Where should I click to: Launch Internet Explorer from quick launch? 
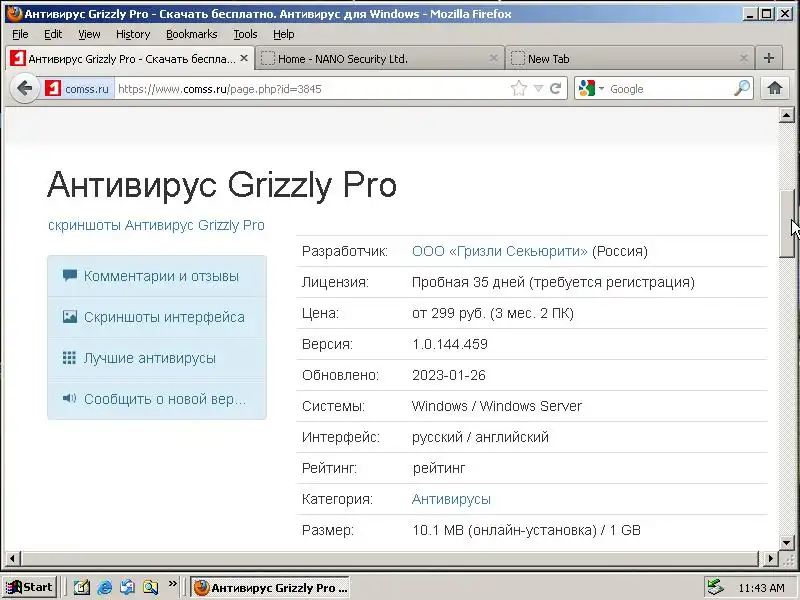pos(105,587)
